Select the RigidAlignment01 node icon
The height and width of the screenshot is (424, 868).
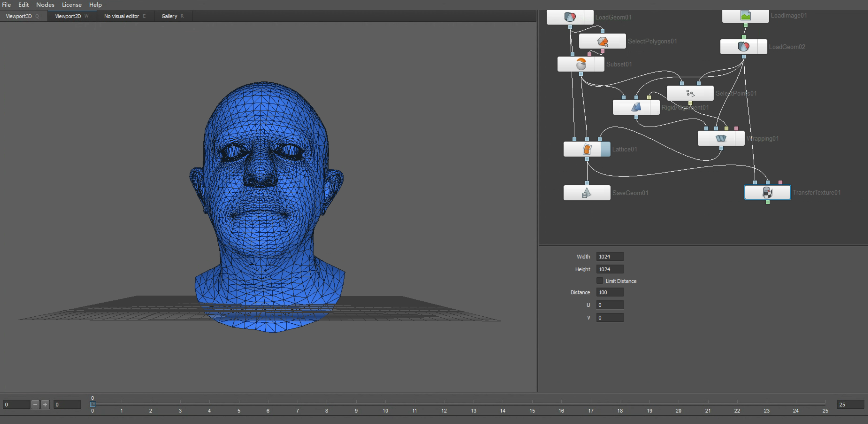636,107
